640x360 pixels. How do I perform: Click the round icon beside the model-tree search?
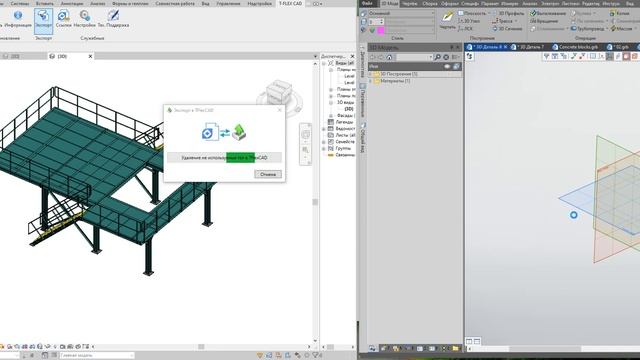(446, 57)
